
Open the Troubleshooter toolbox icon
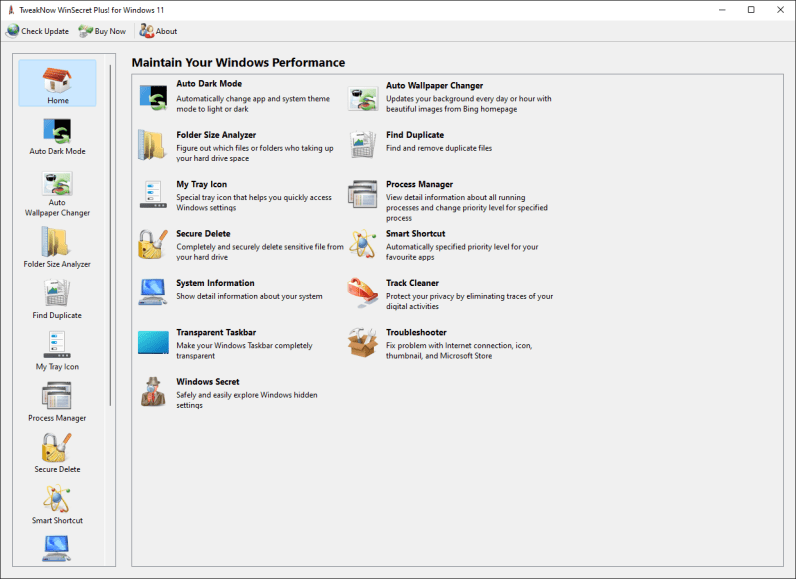tap(362, 342)
